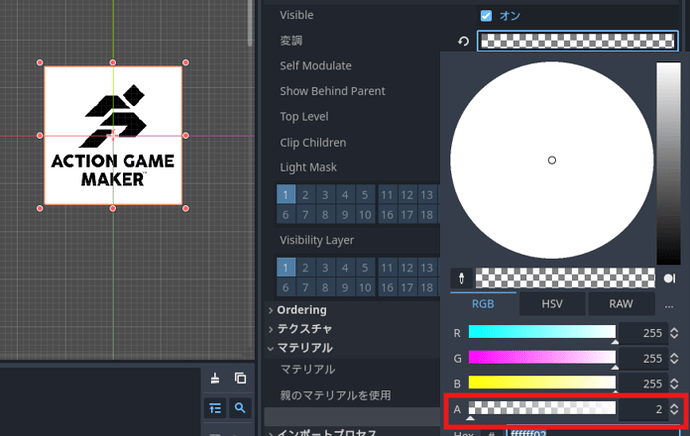Screen dimensions: 690x436
Task: Click the B value stepper arrows
Action: (674, 384)
